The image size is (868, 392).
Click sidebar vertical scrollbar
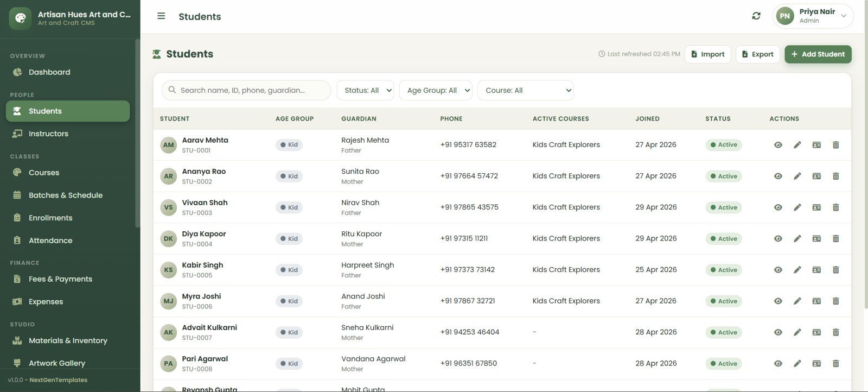(137, 133)
